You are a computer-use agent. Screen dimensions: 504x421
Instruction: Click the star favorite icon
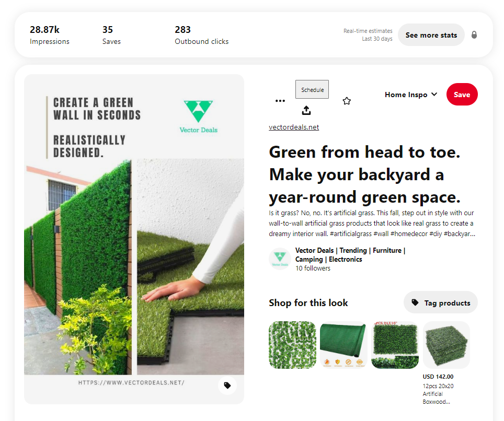coord(347,101)
